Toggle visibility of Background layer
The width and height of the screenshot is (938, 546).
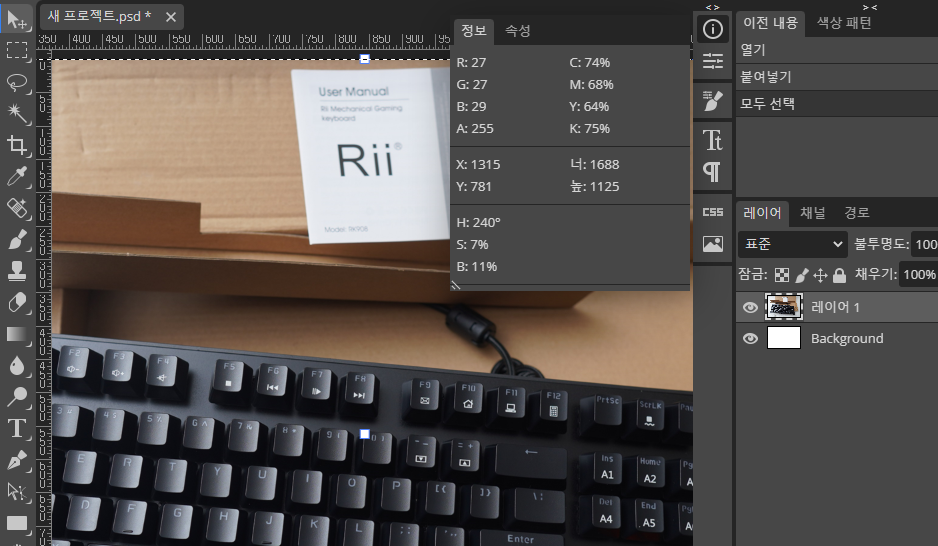click(750, 338)
